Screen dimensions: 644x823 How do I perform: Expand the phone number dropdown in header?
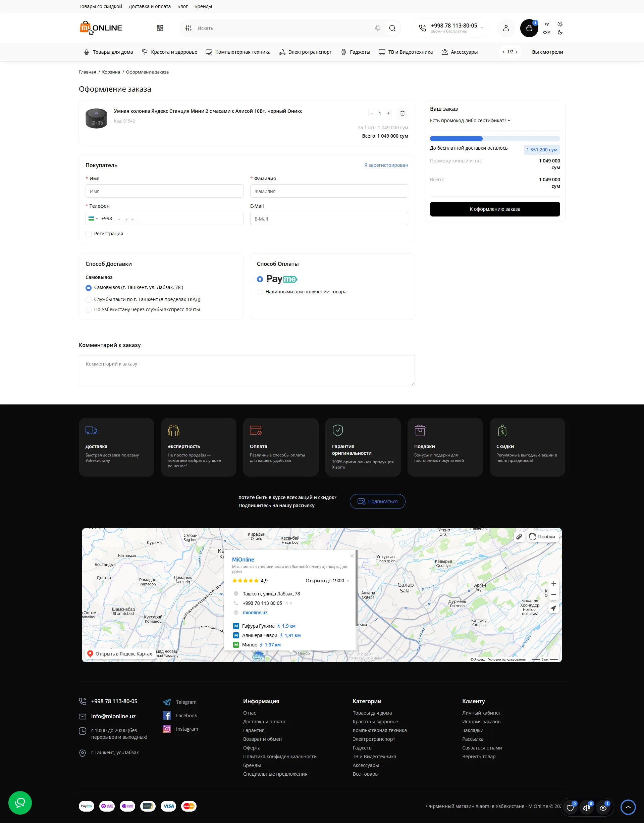pyautogui.click(x=482, y=28)
